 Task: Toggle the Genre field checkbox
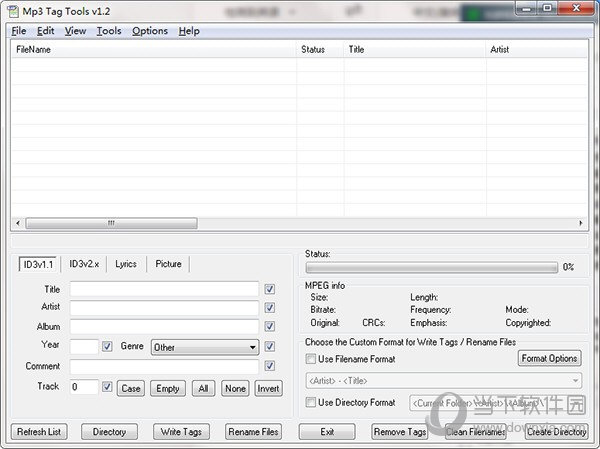coord(270,346)
